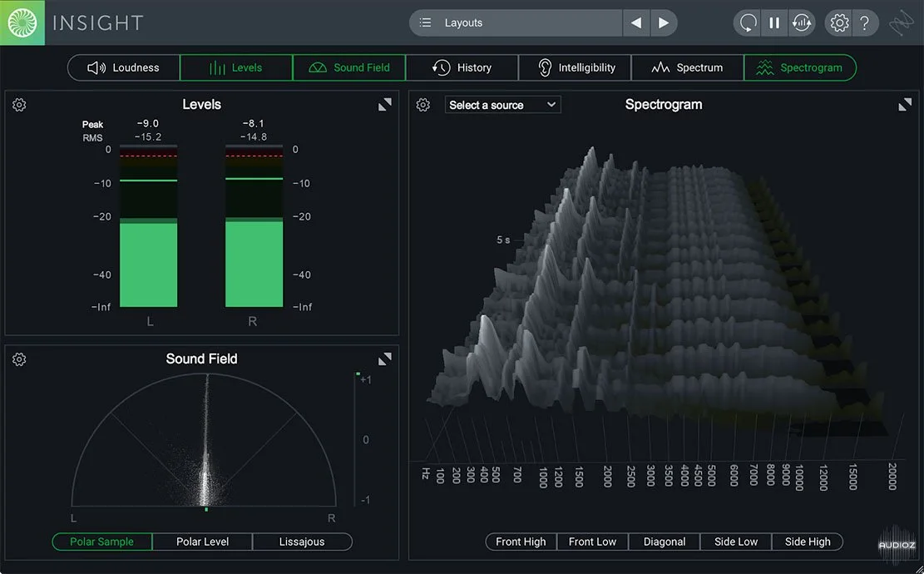Click left channel peak value -9.0
This screenshot has height=574, width=924.
(x=147, y=124)
